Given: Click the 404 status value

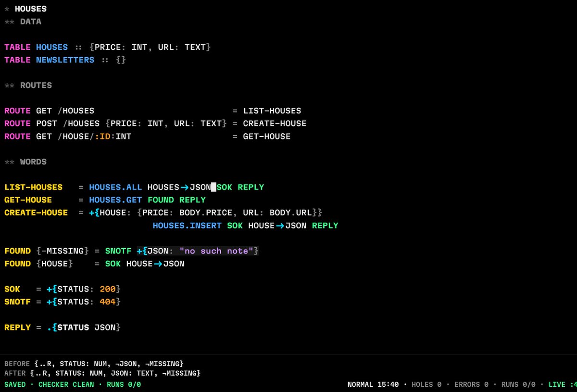Looking at the screenshot, I should click(108, 302).
